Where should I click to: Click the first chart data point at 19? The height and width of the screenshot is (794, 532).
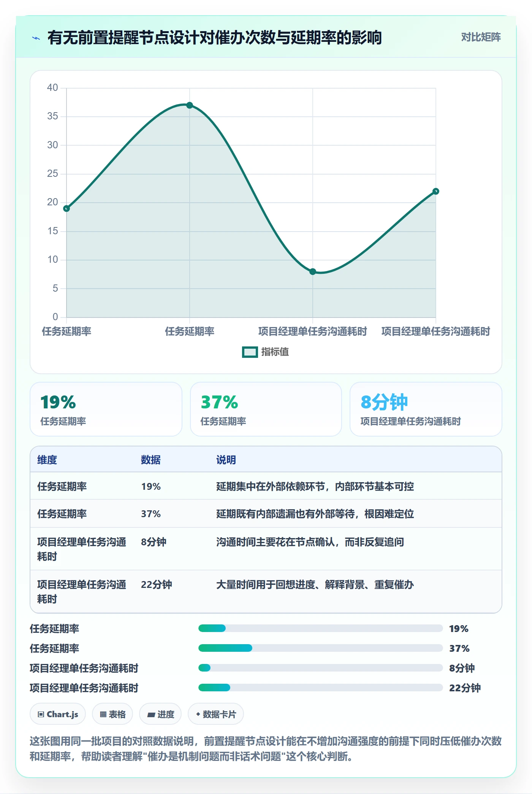click(x=66, y=208)
